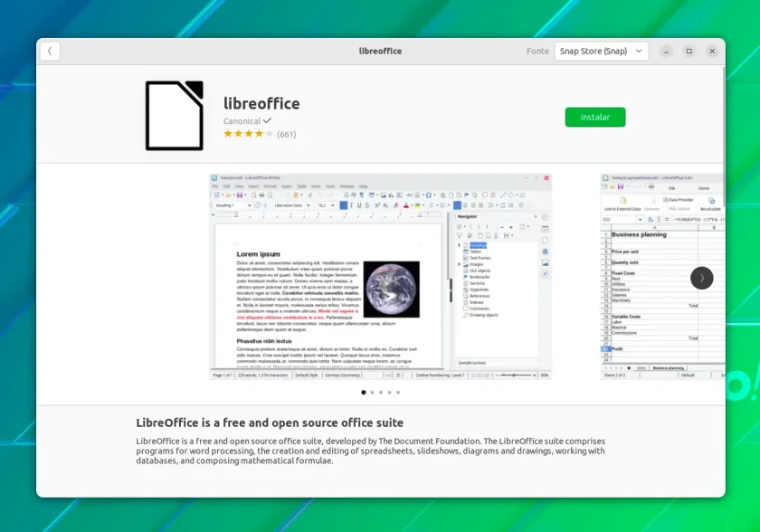
Task: Open the LibreOffice Writer screenshot
Action: click(x=381, y=277)
